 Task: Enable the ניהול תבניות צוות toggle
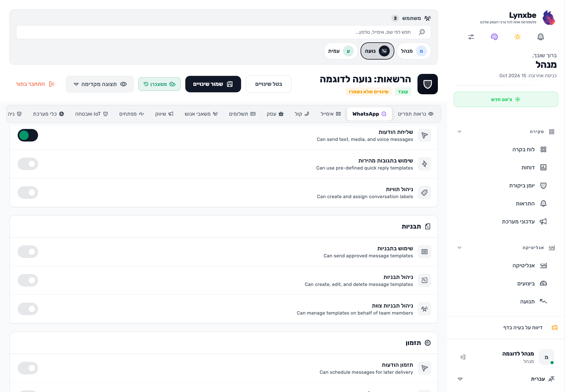tap(28, 309)
